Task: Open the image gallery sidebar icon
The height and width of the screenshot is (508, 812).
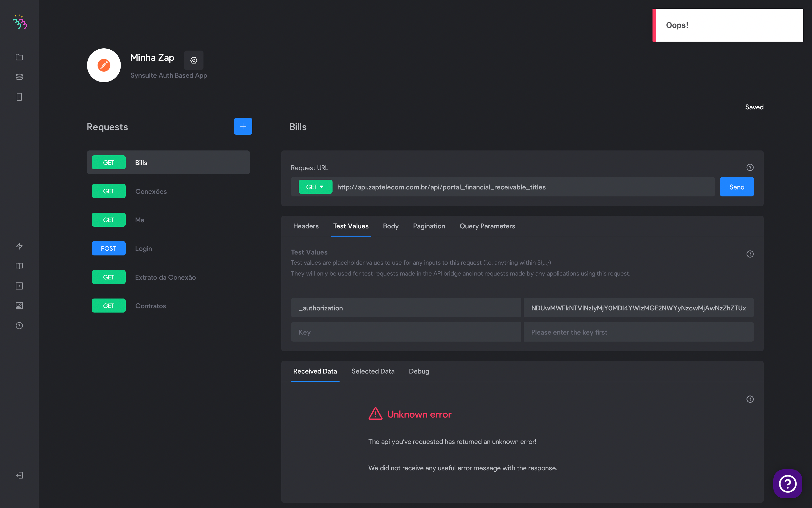Action: click(19, 306)
